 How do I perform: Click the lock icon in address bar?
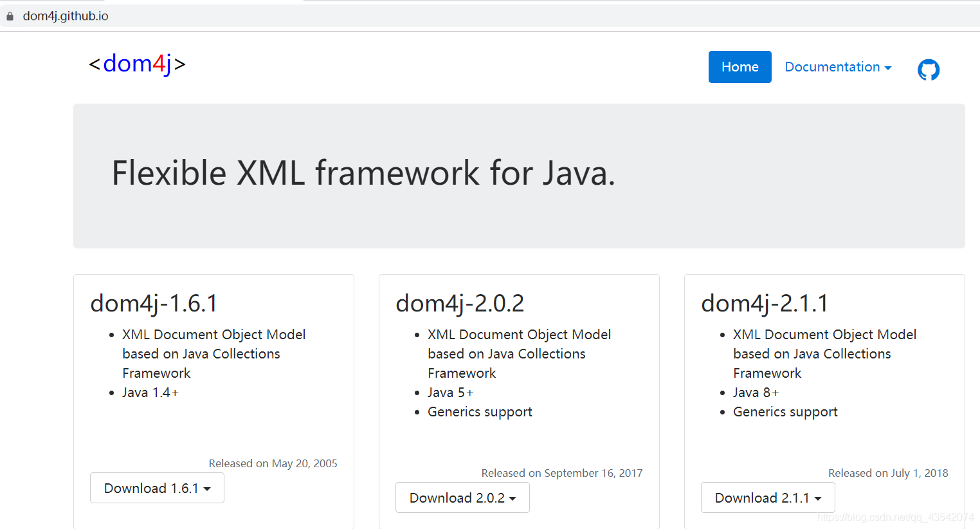10,16
